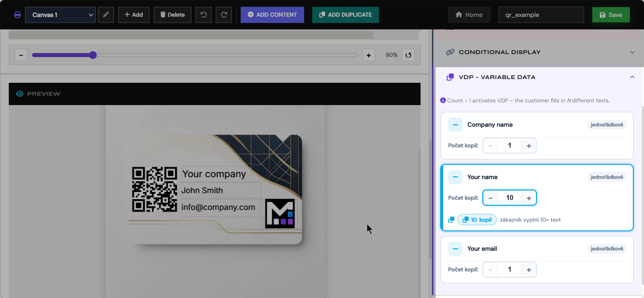The width and height of the screenshot is (644, 298).
Task: Click the printer icon in top toolbar
Action: (x=18, y=15)
